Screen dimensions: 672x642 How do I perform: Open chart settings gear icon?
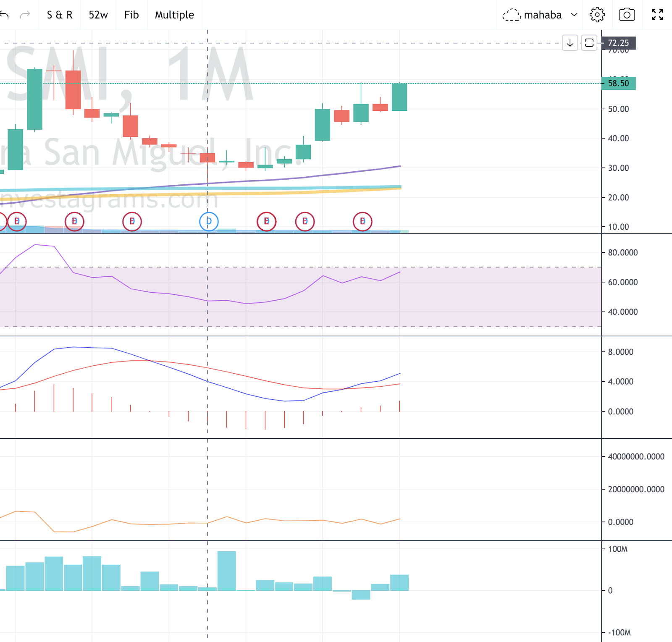click(x=597, y=15)
